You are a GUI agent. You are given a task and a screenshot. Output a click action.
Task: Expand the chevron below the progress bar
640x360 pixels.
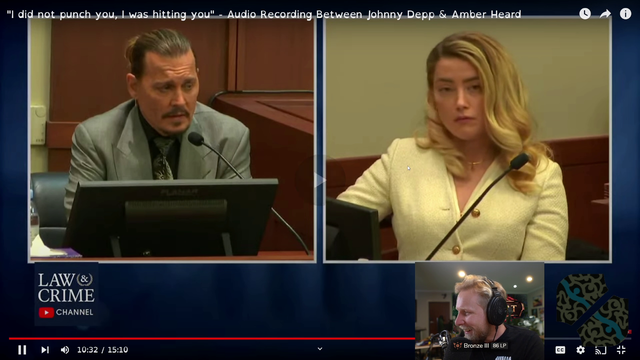[x=320, y=349]
